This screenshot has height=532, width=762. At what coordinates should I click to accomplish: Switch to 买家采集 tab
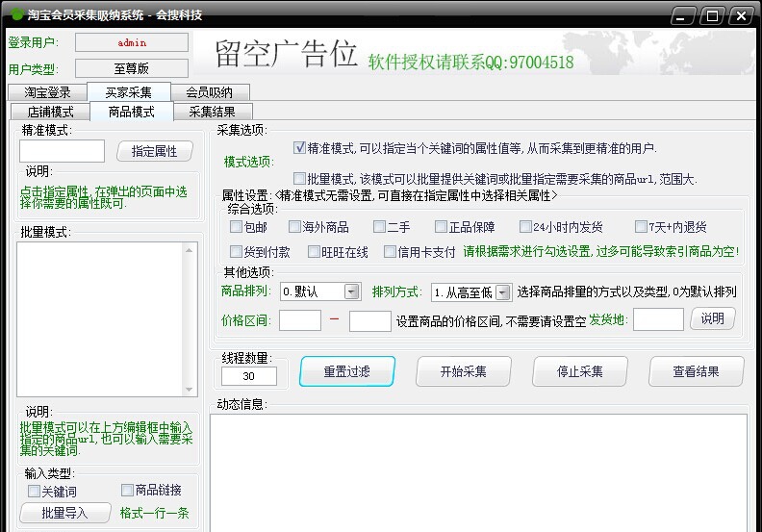129,91
